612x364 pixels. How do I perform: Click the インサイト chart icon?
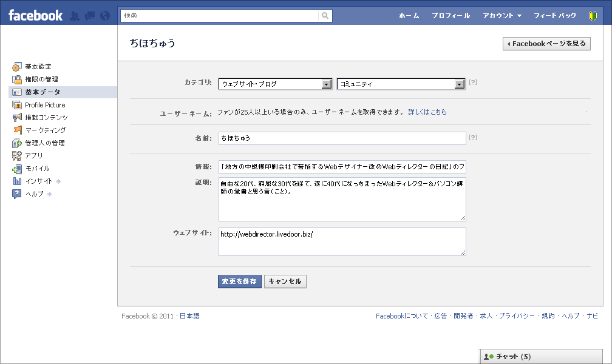point(17,181)
